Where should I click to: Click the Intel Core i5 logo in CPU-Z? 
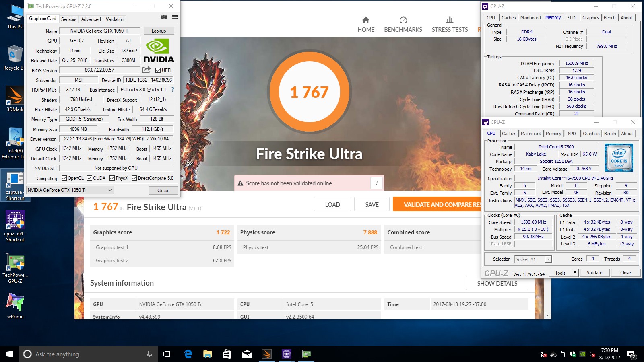[x=619, y=158]
